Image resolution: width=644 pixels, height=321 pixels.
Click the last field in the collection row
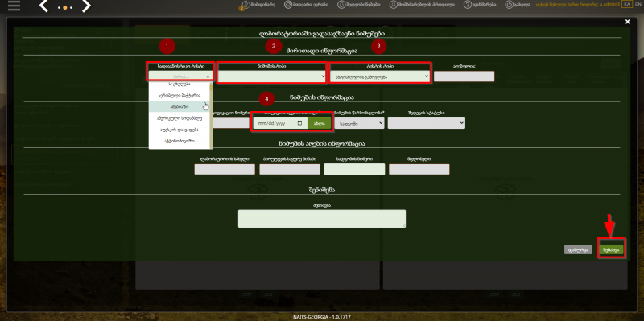coord(419,169)
